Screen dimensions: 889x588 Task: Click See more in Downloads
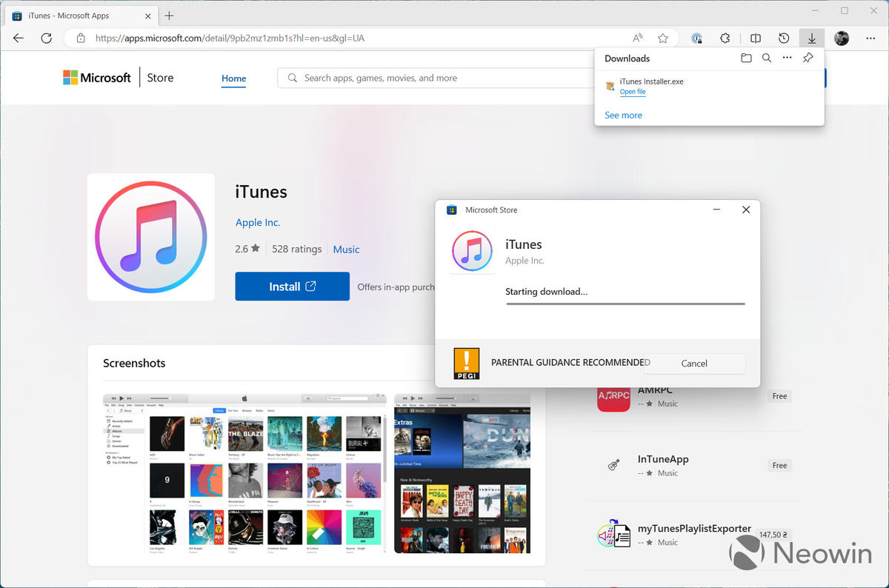pos(623,116)
